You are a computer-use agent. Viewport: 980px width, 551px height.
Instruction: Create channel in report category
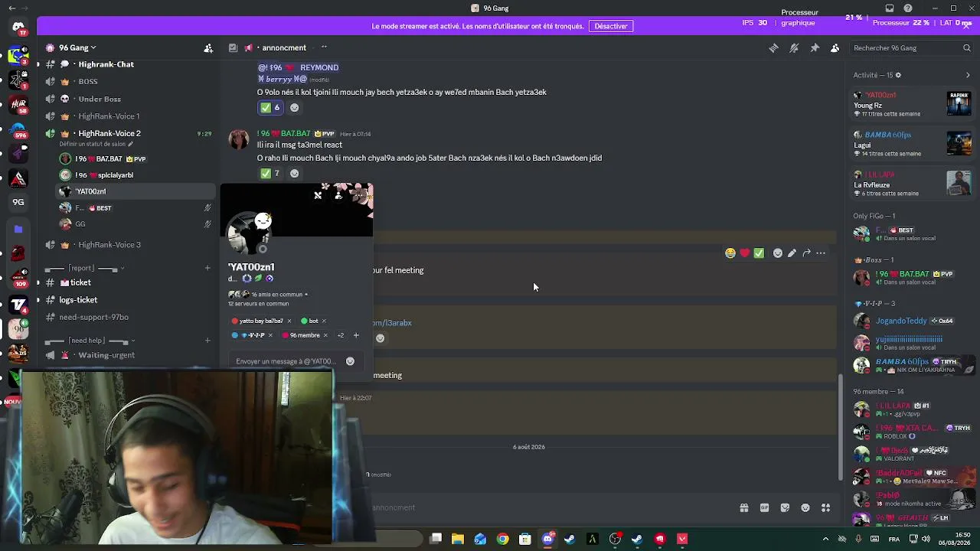(207, 268)
